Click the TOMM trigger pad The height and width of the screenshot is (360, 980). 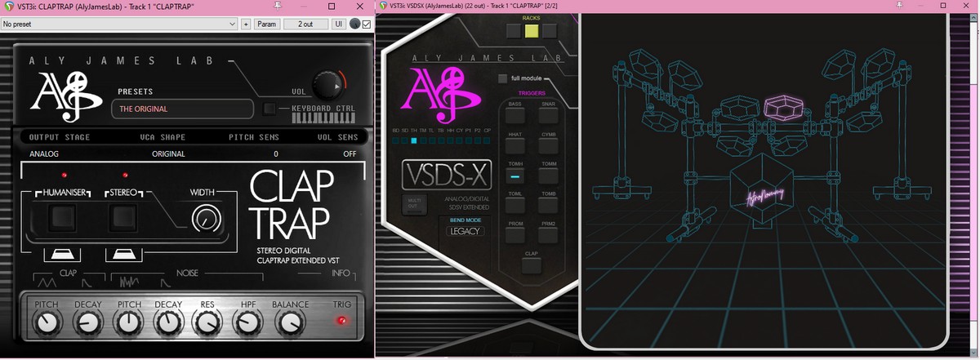point(549,176)
